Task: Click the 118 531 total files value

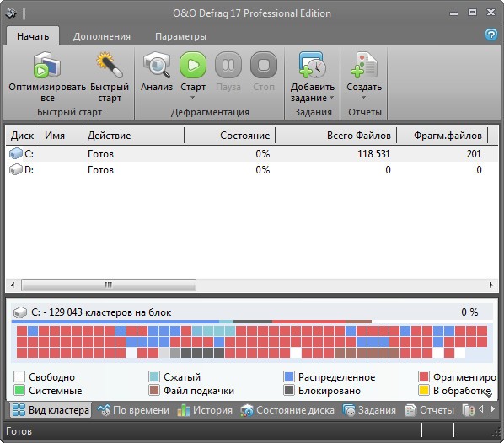Action: point(374,154)
